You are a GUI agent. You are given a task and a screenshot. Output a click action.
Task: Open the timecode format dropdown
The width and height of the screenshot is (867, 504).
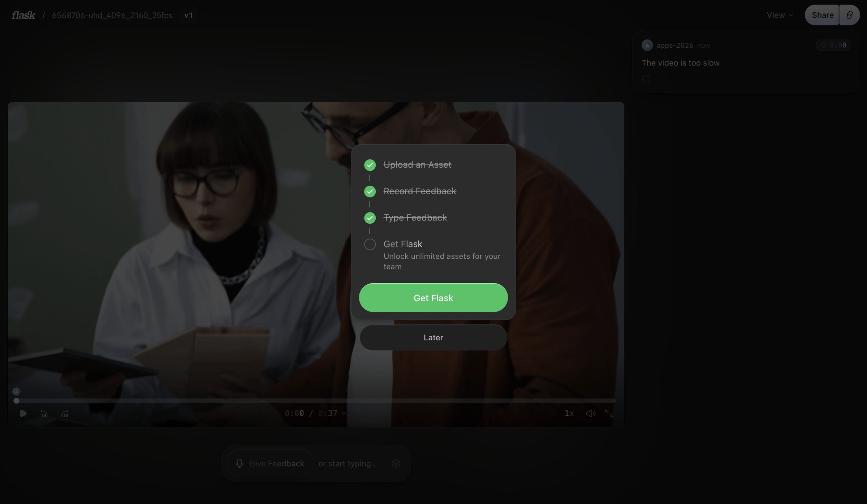pyautogui.click(x=315, y=413)
